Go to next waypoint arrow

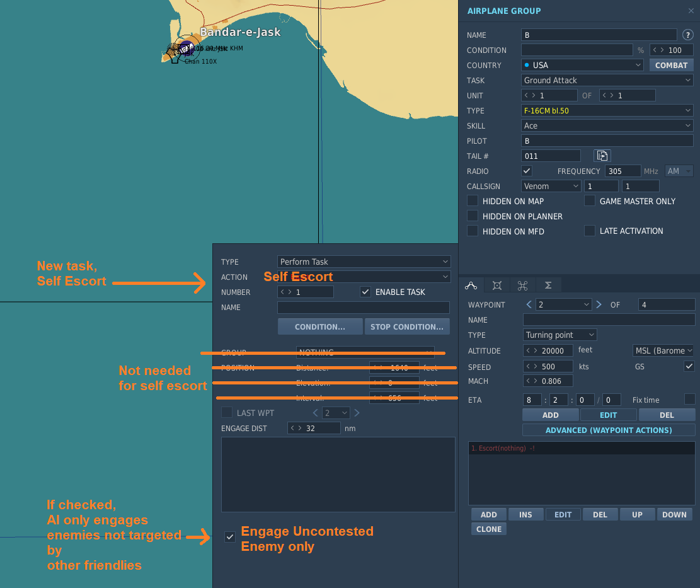pos(599,304)
